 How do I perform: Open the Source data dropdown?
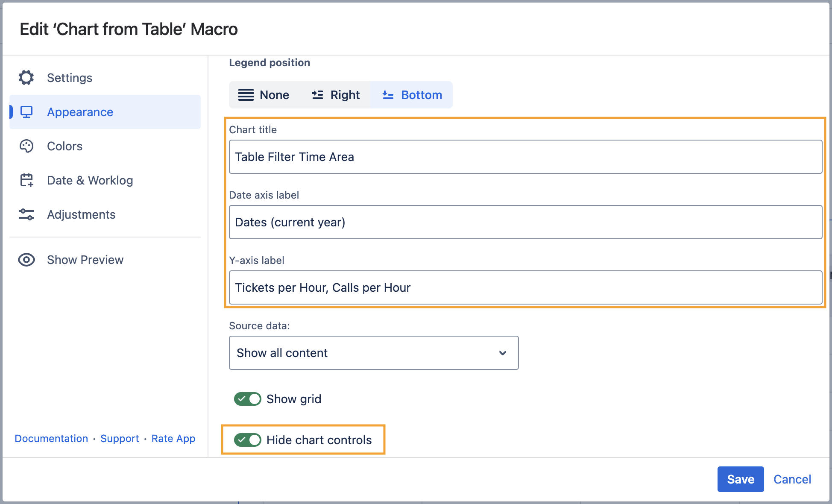373,353
